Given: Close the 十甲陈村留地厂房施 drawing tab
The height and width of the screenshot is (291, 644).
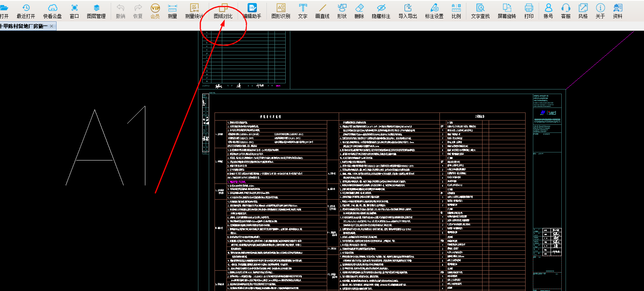Looking at the screenshot, I should [52, 26].
